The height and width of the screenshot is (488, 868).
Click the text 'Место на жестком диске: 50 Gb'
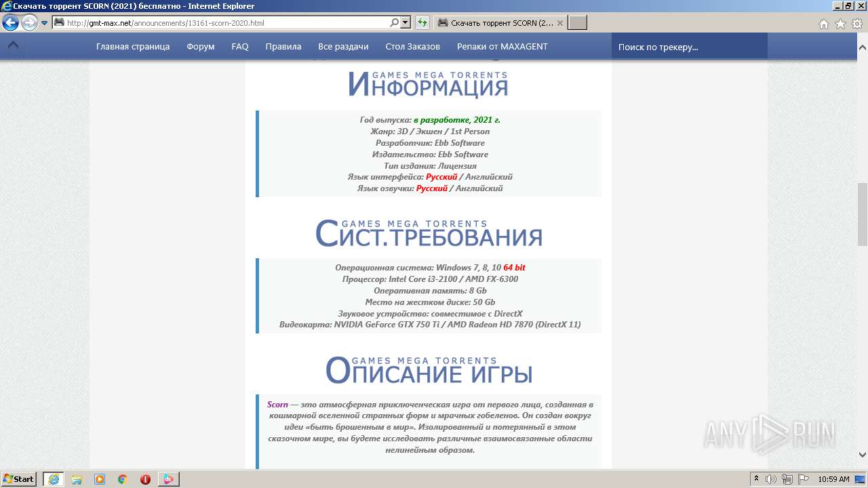[x=430, y=302]
